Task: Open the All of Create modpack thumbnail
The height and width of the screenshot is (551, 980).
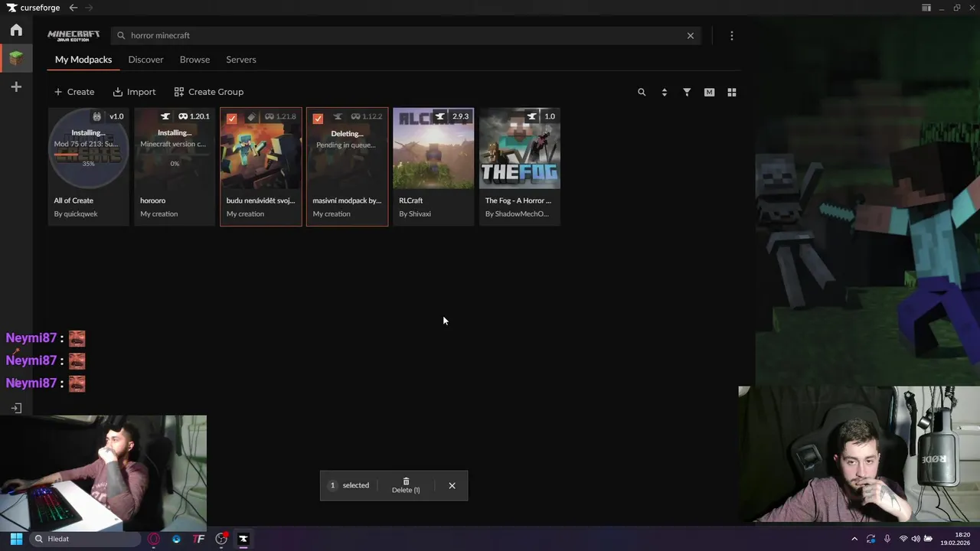Action: [89, 148]
